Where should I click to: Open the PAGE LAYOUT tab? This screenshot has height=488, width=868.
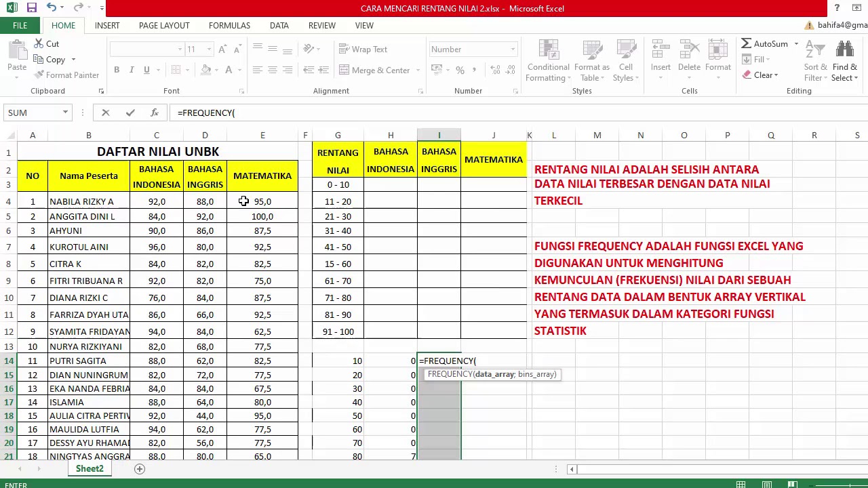pos(164,26)
